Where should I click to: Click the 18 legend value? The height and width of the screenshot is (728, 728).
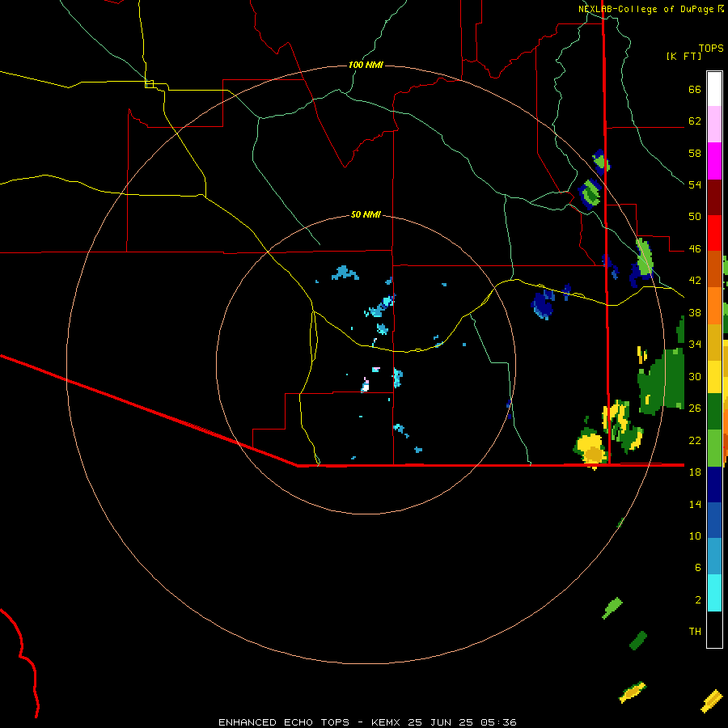(695, 472)
